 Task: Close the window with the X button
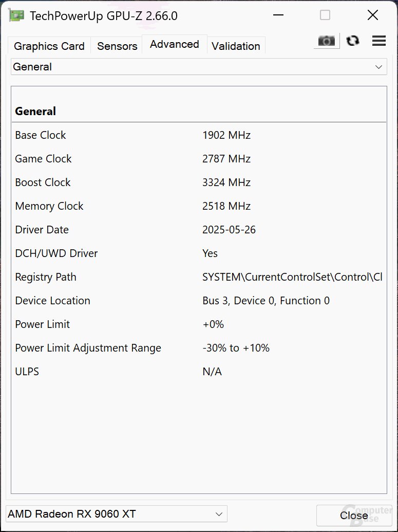(x=372, y=15)
